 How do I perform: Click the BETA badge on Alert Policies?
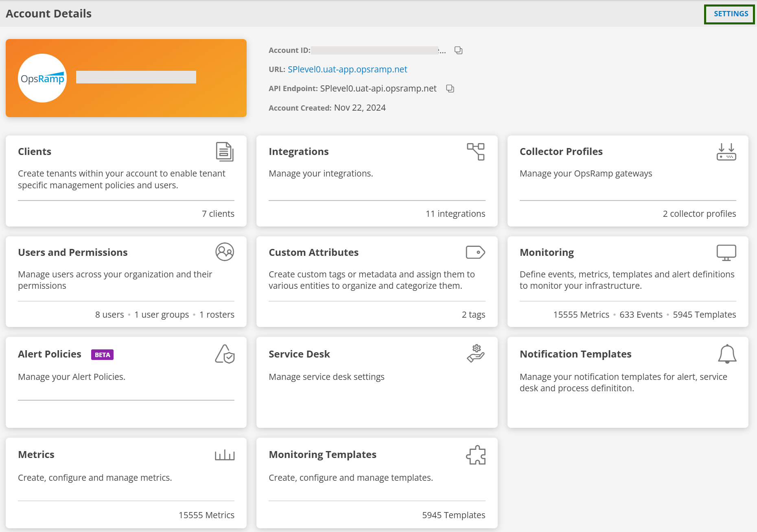(102, 355)
